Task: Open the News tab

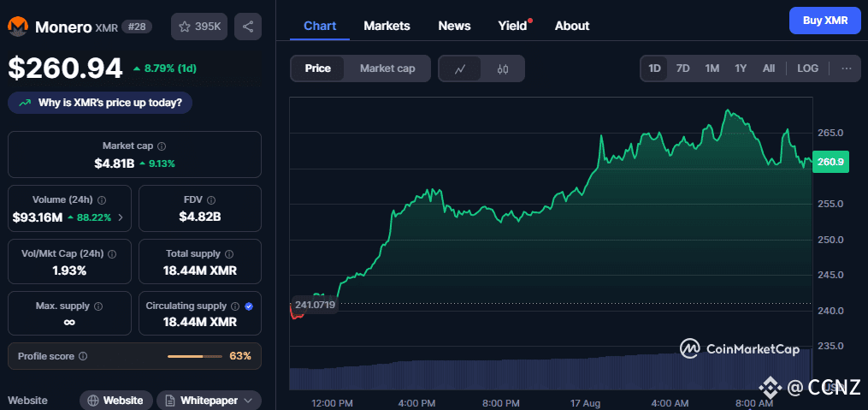Action: tap(454, 26)
